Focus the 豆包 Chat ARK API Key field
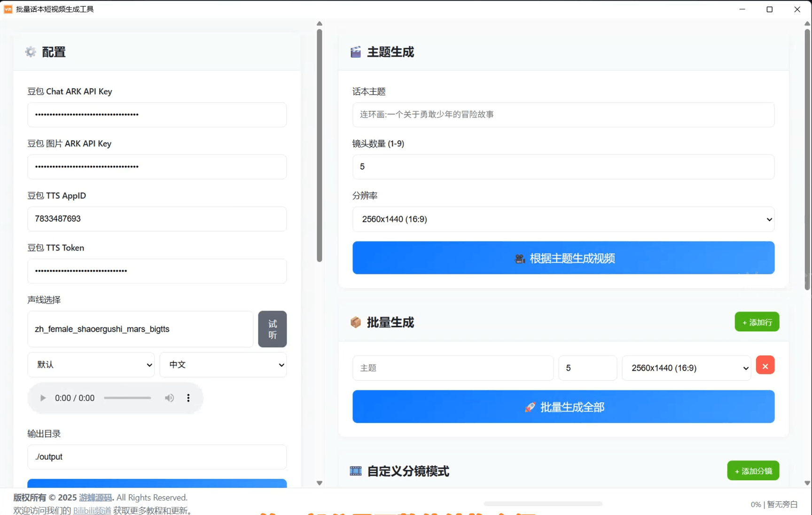The width and height of the screenshot is (812, 515). [157, 115]
